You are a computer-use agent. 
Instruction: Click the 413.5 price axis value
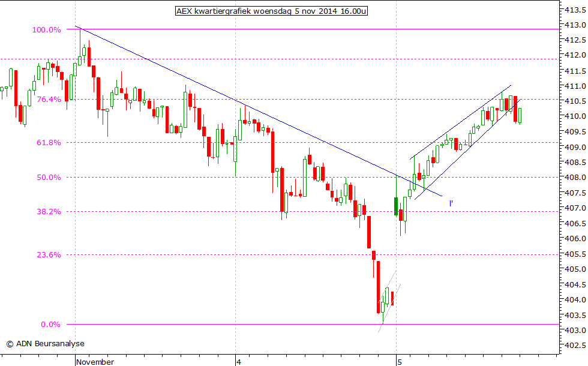click(x=575, y=10)
